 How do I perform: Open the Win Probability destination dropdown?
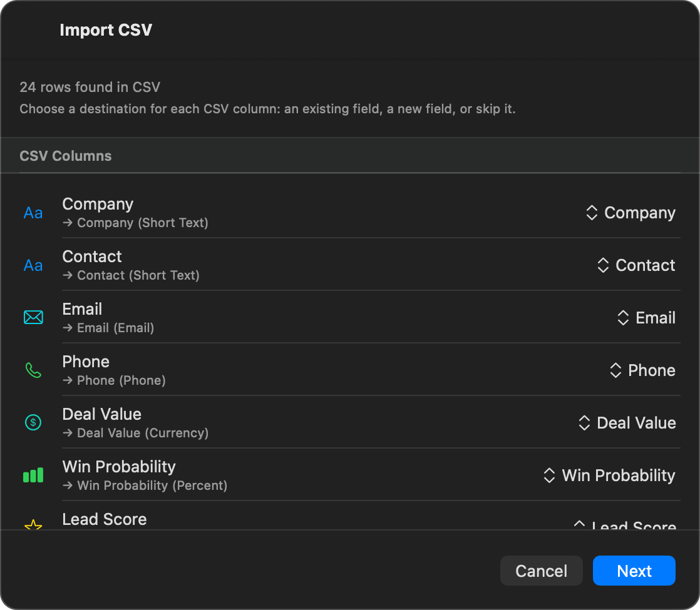click(x=609, y=475)
